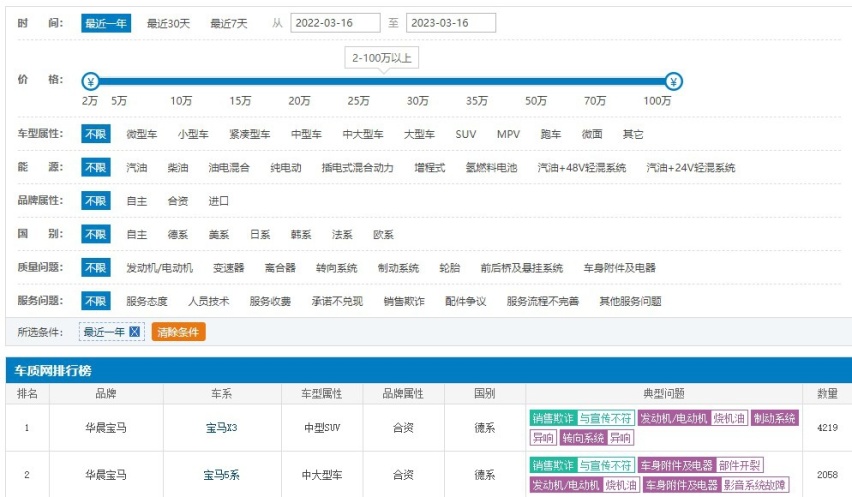Click 部件开裂 tag in 宝马5系 row
This screenshot has width=852, height=497.
pyautogui.click(x=740, y=465)
